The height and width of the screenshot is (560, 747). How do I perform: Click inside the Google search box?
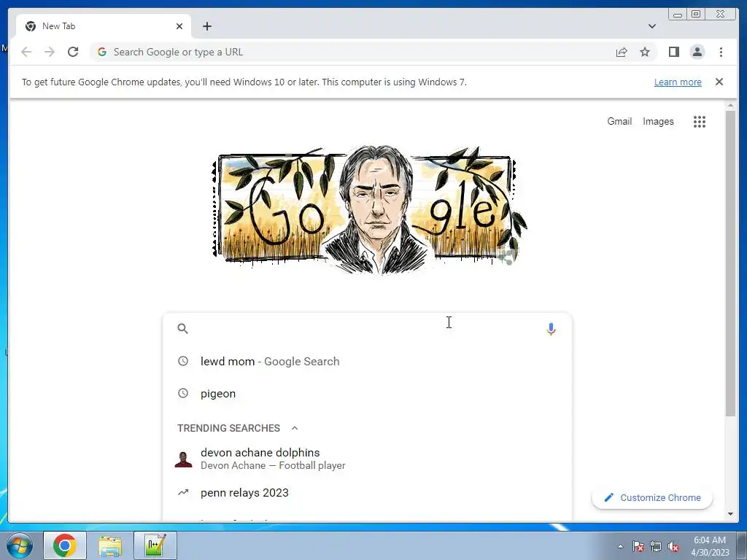pyautogui.click(x=367, y=329)
